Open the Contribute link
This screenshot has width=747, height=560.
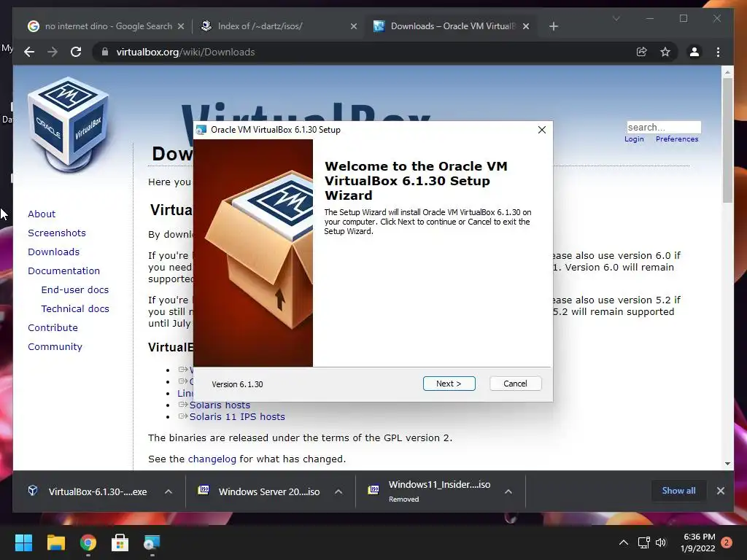pos(53,327)
